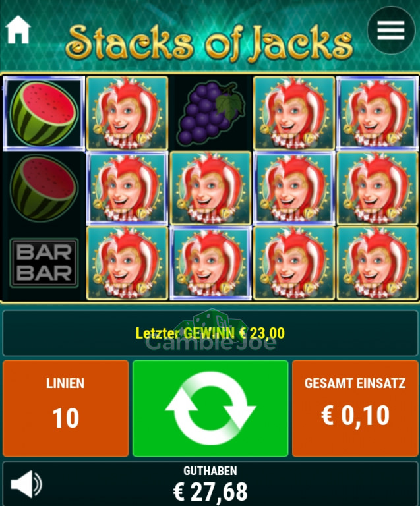Viewport: 420px width, 506px height.
Task: Tap the second-row watermelon symbol
Action: click(x=44, y=188)
